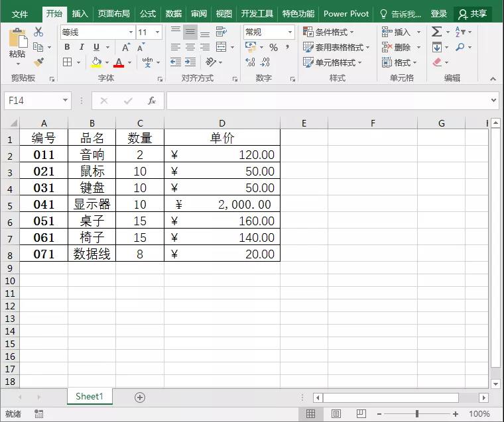Apply yellow fill color bucket
504x422 pixels.
pos(96,62)
